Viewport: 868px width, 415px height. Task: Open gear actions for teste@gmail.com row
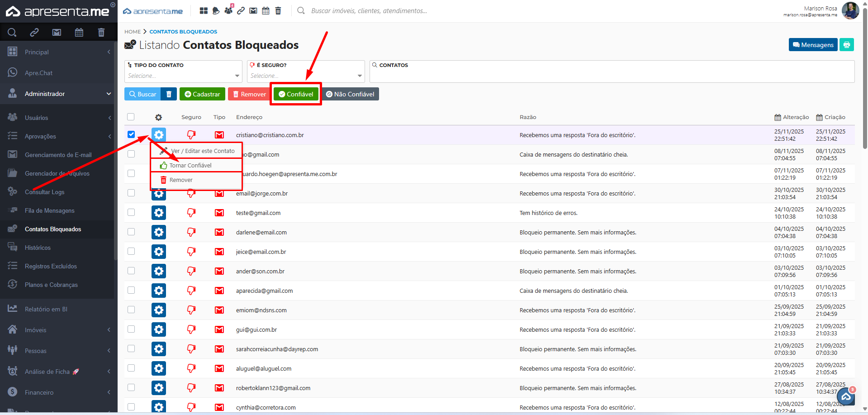159,213
